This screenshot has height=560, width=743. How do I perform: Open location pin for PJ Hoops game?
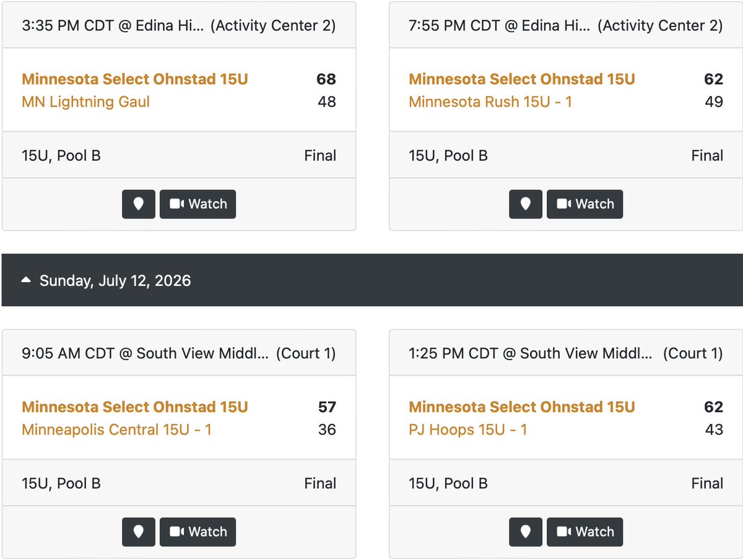point(526,532)
